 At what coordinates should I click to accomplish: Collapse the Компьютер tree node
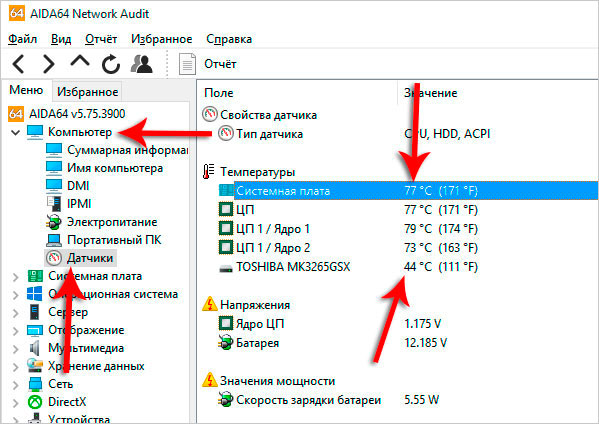point(15,133)
